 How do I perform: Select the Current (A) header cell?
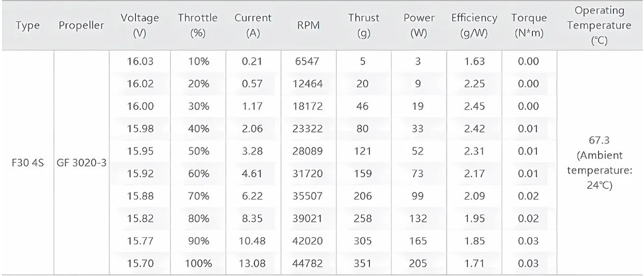[253, 25]
